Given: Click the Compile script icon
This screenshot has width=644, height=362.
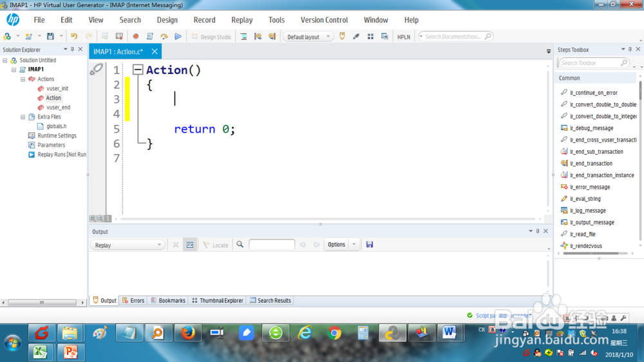Looking at the screenshot, I should (x=150, y=37).
